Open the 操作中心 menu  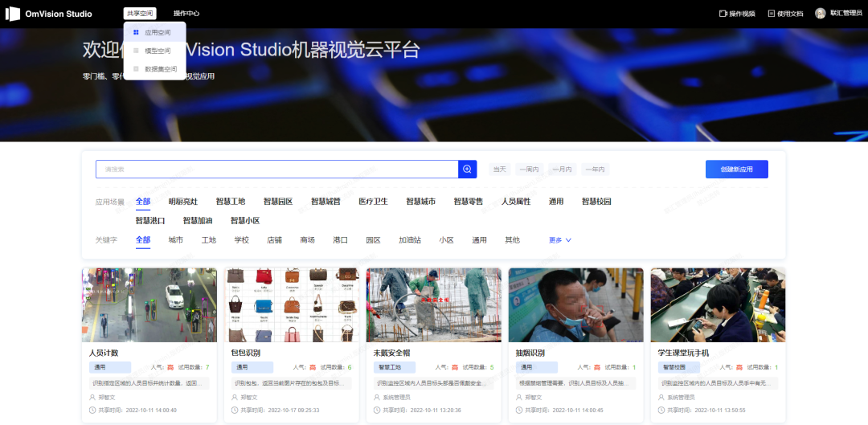186,14
